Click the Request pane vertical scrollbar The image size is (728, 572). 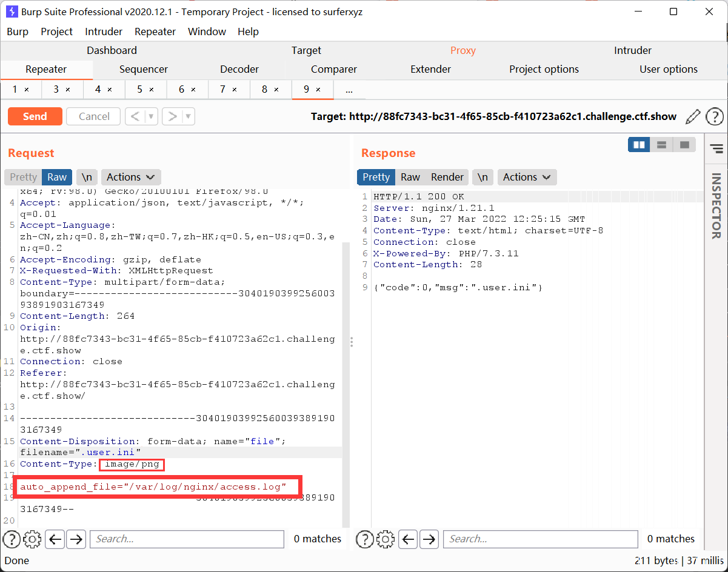point(346,385)
